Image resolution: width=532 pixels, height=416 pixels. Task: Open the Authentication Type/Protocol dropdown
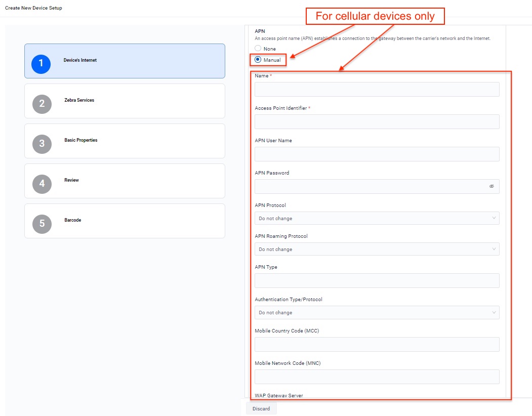[377, 312]
